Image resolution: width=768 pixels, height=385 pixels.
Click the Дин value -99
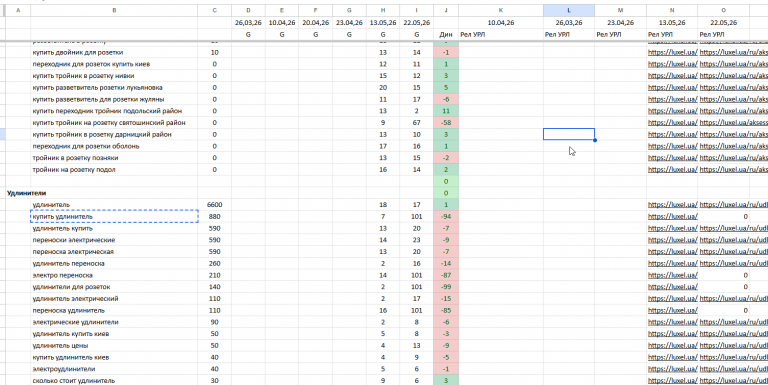[x=446, y=287]
